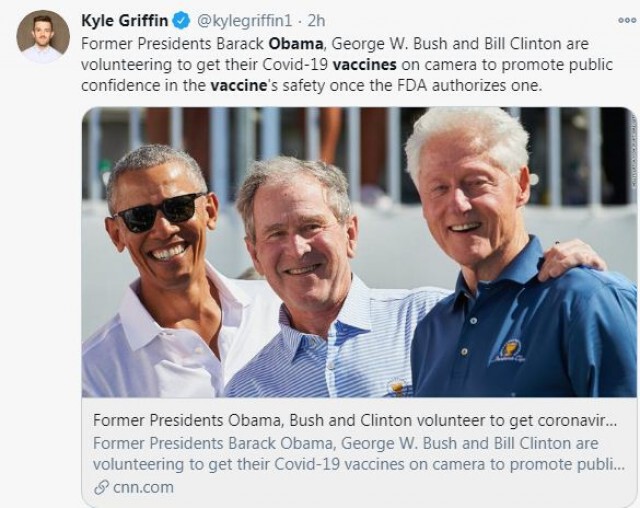640x508 pixels.
Task: Open the three-dot more options menu
Action: pyautogui.click(x=627, y=20)
